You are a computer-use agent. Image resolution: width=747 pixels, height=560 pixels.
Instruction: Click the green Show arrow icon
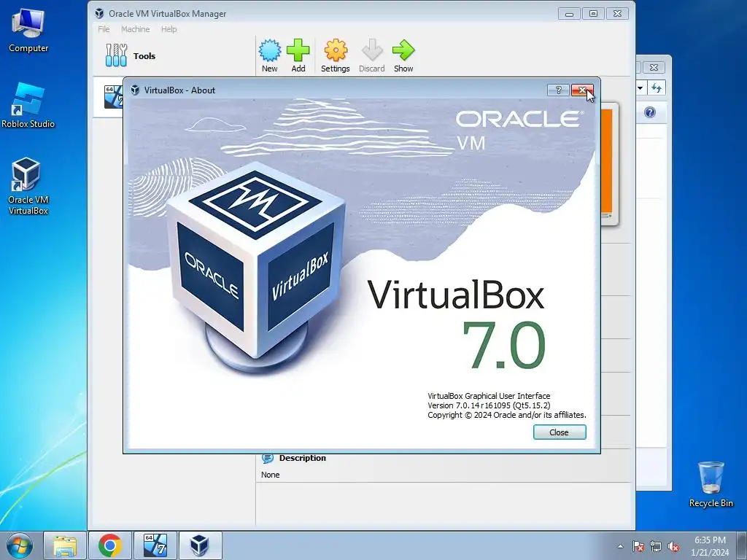click(x=403, y=55)
